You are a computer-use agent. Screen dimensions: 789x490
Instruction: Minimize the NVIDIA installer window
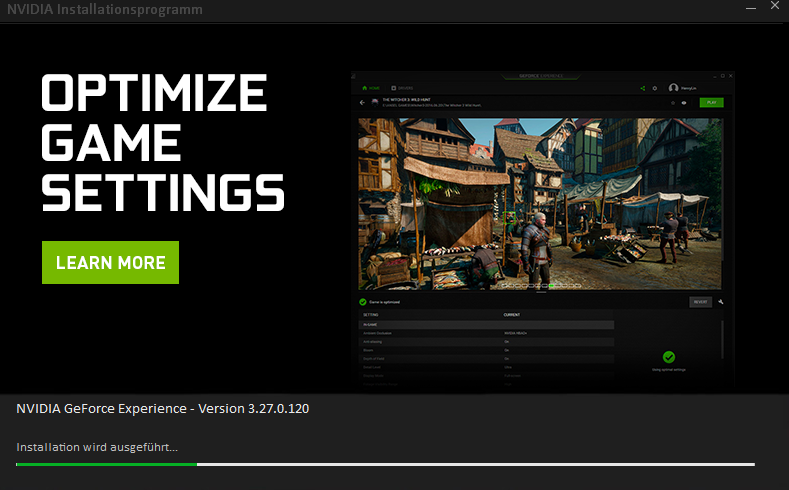click(x=751, y=8)
